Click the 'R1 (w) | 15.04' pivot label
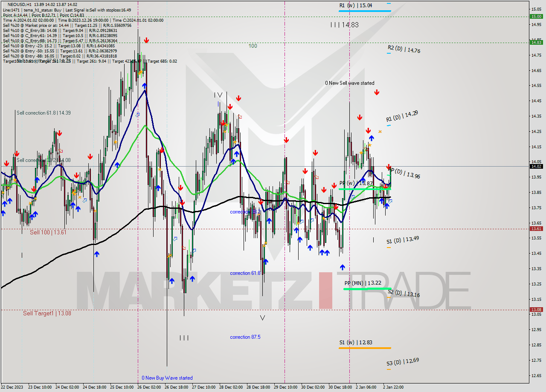 click(356, 6)
